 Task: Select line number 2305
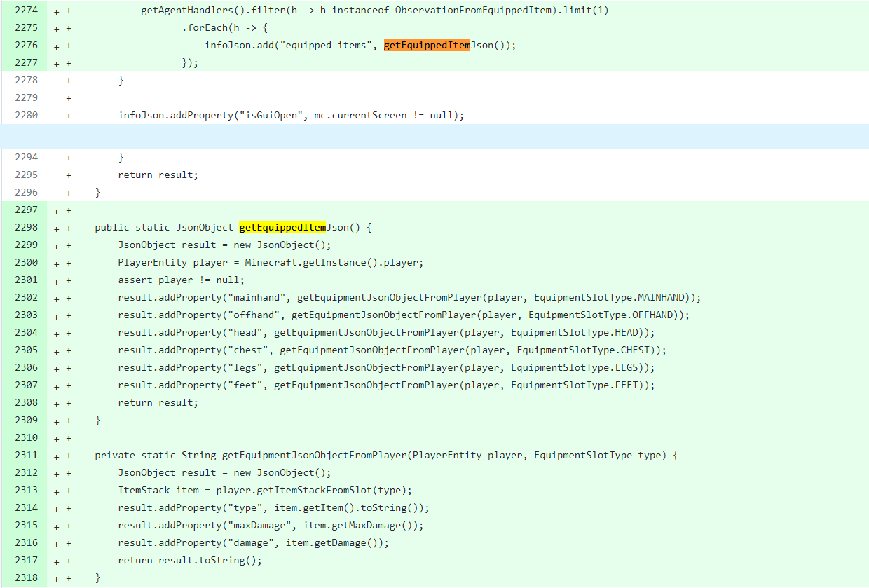(x=26, y=350)
